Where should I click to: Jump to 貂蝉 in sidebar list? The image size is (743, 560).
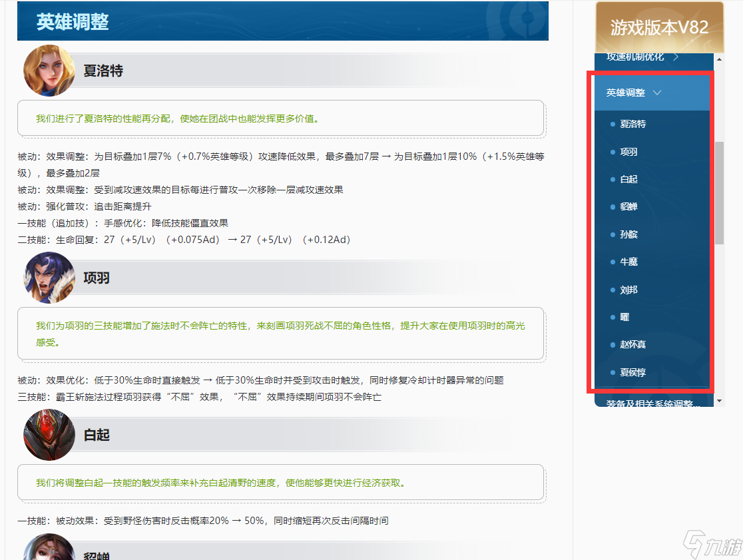tap(628, 206)
